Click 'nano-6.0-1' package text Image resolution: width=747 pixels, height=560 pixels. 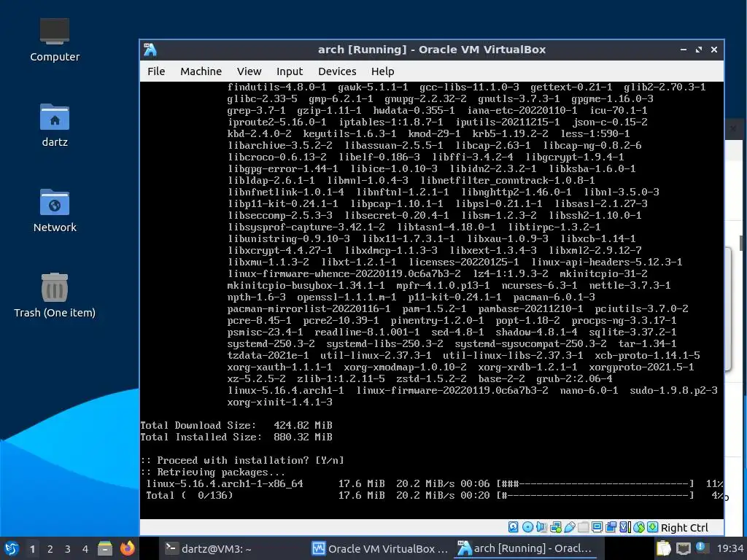click(589, 391)
